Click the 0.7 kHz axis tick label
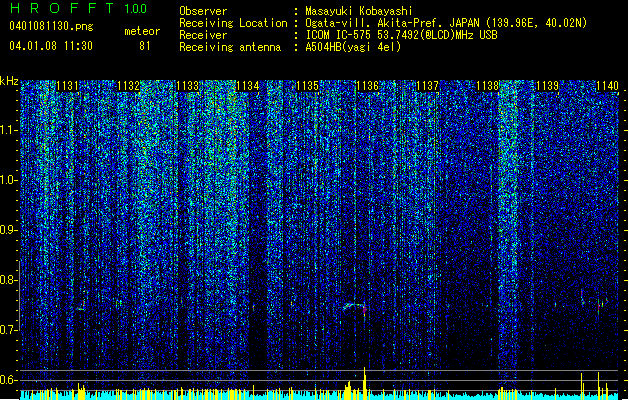Image resolution: width=629 pixels, height=400 pixels. (8, 330)
